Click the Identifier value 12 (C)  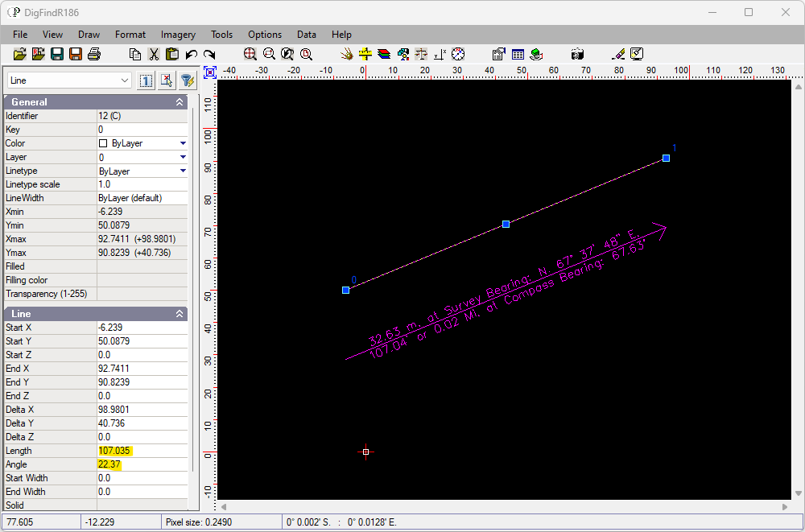142,116
